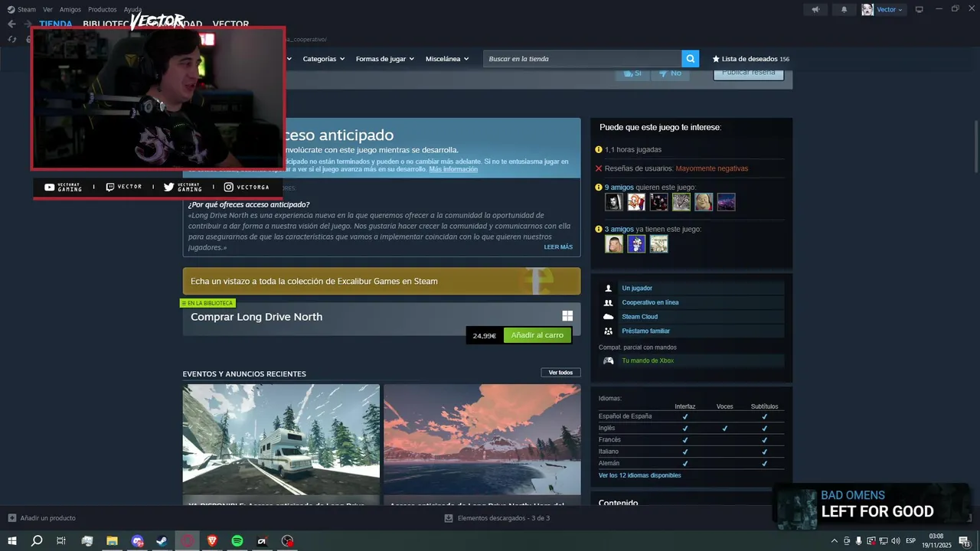
Task: Open the Amigos menu
Action: click(x=70, y=9)
